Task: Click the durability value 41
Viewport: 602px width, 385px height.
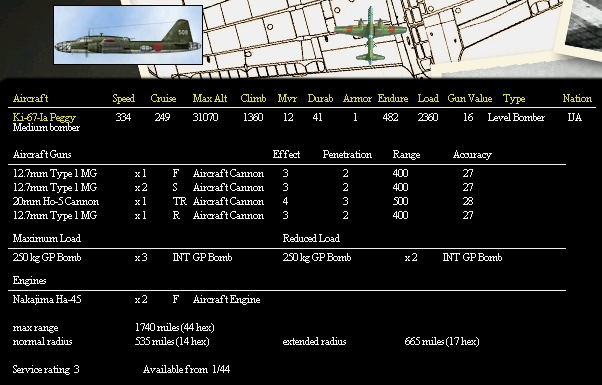Action: point(317,117)
